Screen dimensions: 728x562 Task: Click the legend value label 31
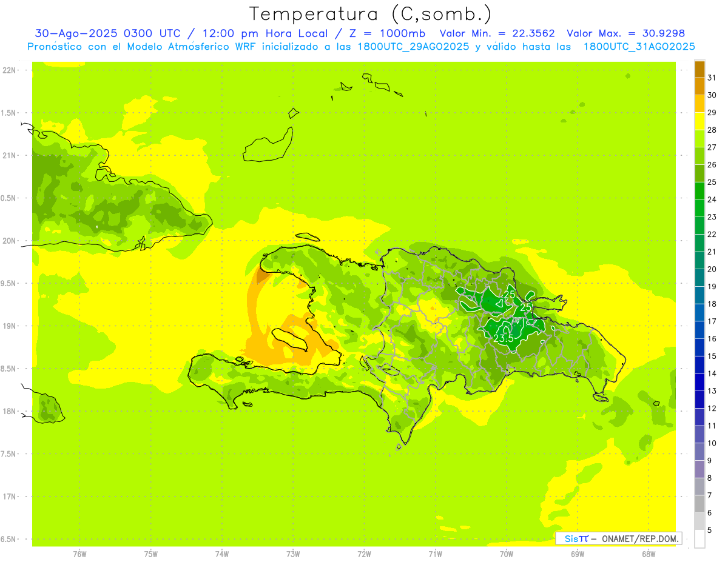tap(712, 78)
